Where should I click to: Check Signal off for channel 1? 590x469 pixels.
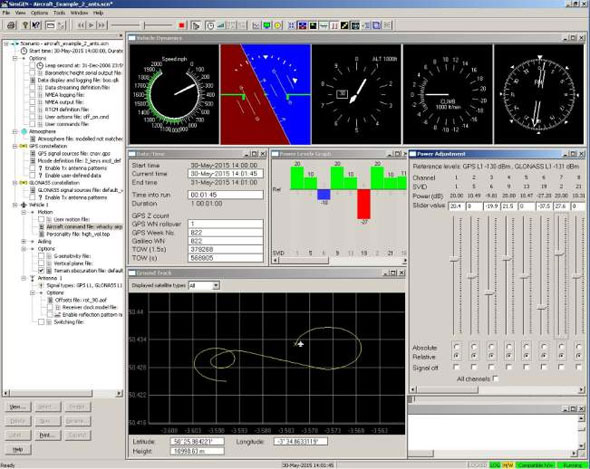[456, 367]
